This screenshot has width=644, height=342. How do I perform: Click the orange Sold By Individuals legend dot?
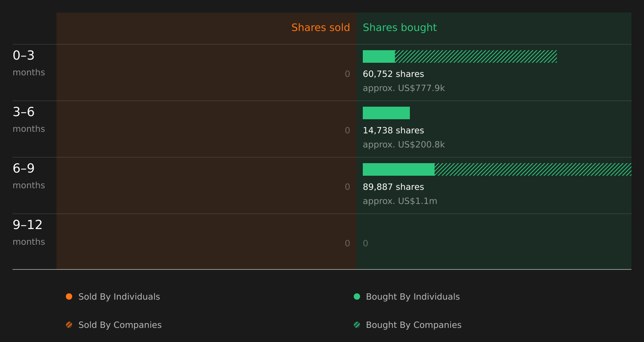tap(69, 297)
